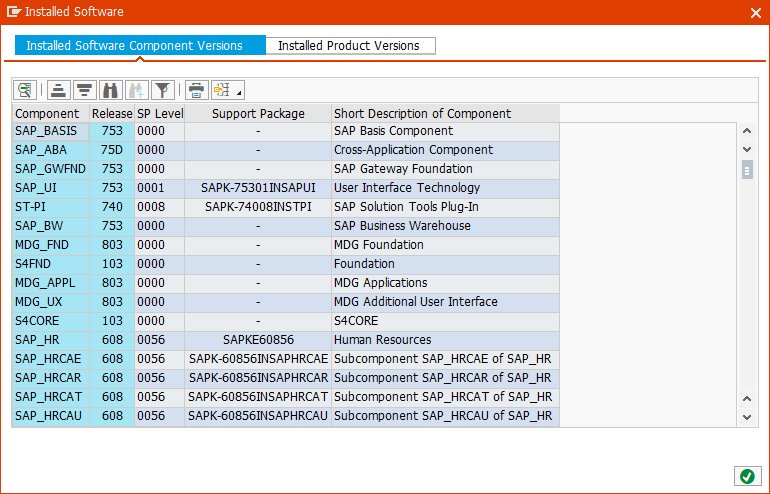Select the SAP_BASIS component cell
Viewport: 770px width, 494px height.
tap(51, 131)
